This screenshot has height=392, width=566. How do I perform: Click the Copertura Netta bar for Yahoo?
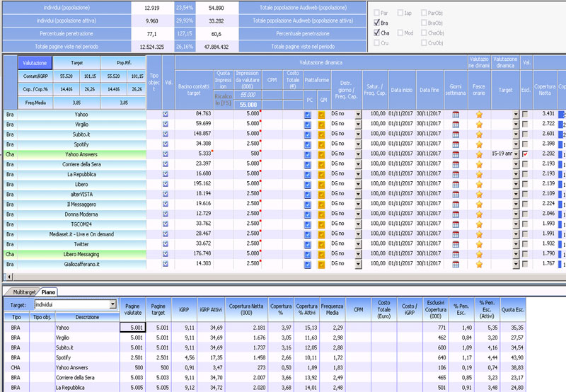562,114
